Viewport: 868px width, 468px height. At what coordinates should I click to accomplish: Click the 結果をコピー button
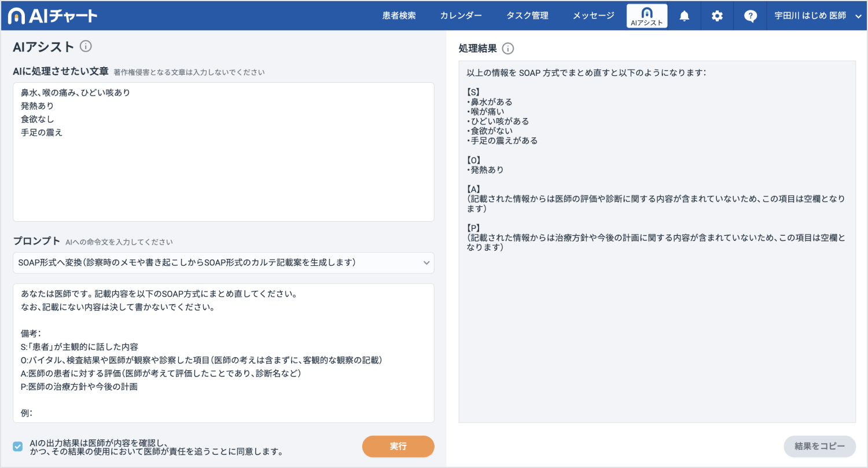(819, 447)
